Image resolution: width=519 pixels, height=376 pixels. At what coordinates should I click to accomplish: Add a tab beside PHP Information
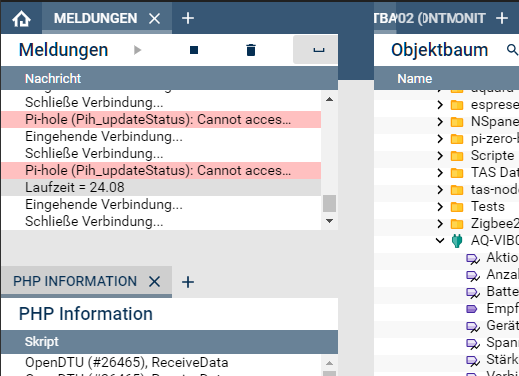click(x=188, y=282)
